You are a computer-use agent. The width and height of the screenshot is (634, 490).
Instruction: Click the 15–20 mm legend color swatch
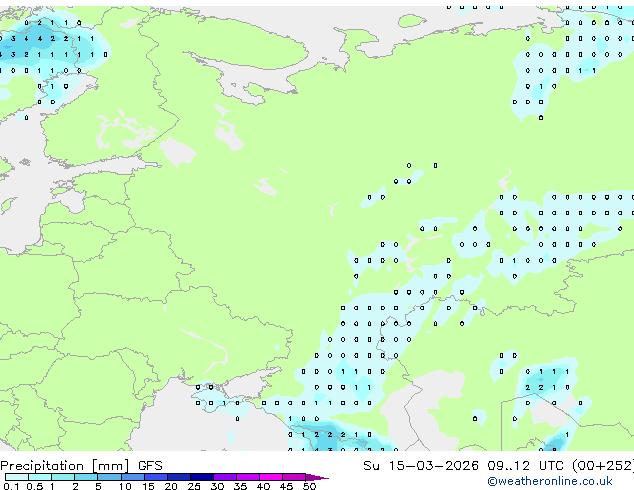point(155,477)
